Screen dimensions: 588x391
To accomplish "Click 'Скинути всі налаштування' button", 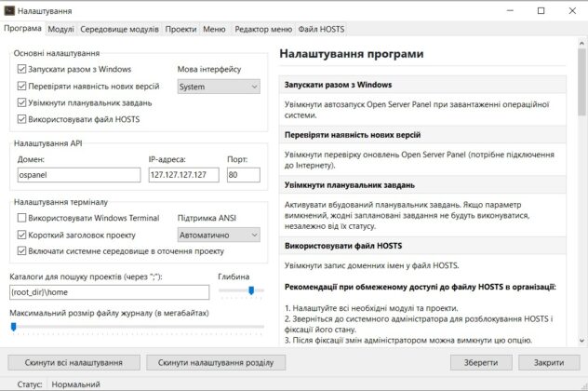I will coord(73,361).
